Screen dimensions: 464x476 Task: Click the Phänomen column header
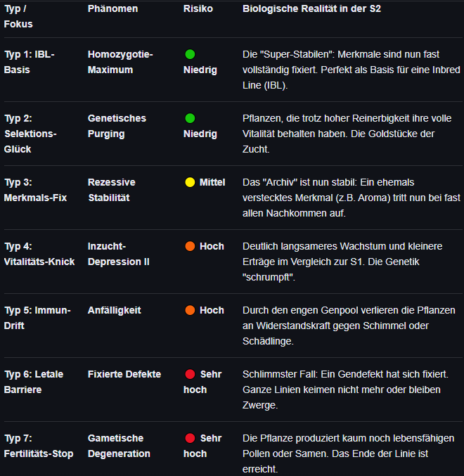pos(112,8)
